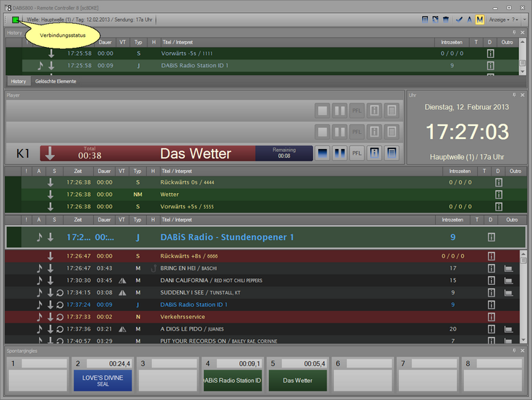This screenshot has height=400, width=532.
Task: Open info on the first player row
Action: [x=374, y=111]
